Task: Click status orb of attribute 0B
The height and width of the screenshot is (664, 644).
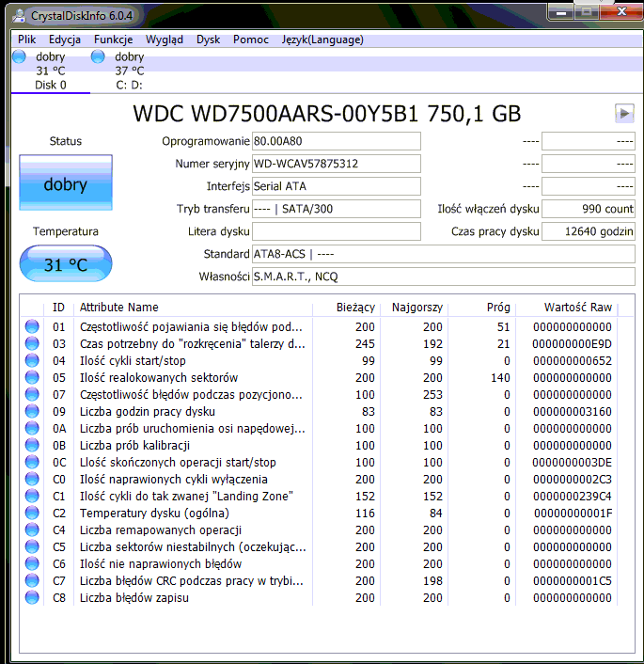Action: tap(32, 445)
